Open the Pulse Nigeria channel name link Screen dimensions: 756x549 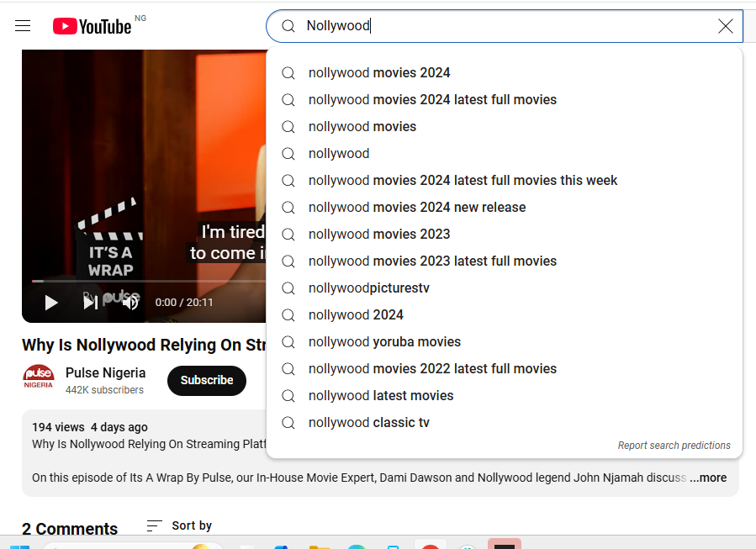[105, 372]
